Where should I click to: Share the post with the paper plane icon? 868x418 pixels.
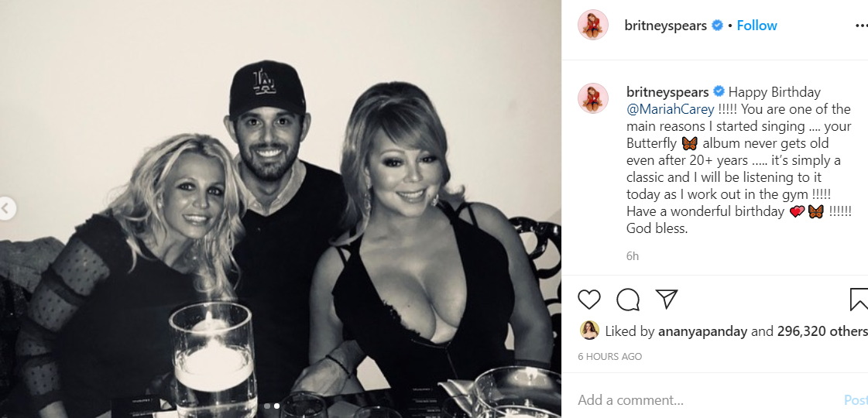click(x=667, y=300)
